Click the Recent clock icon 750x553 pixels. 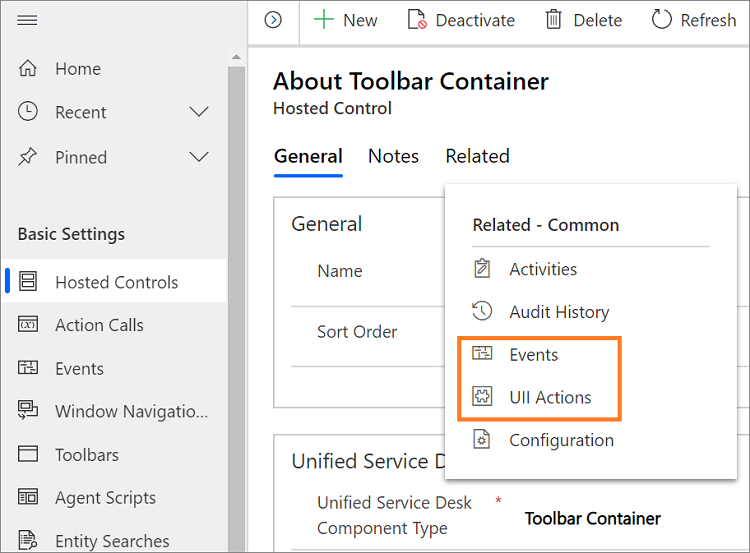(28, 111)
